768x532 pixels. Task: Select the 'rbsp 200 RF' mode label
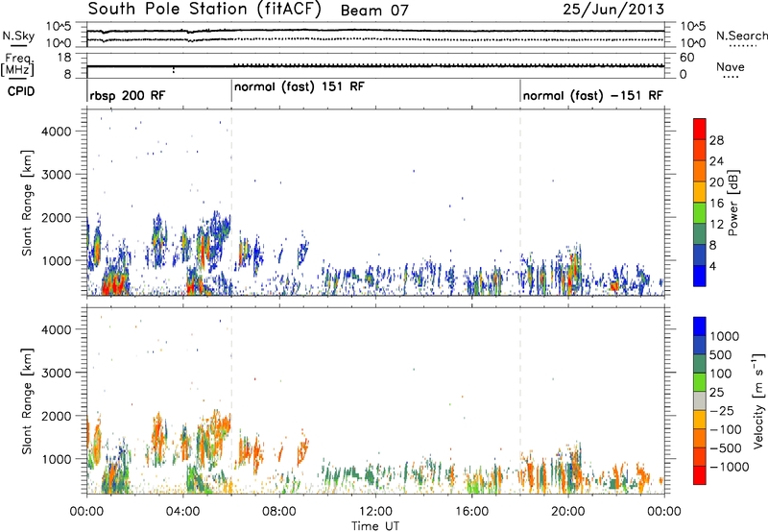128,96
